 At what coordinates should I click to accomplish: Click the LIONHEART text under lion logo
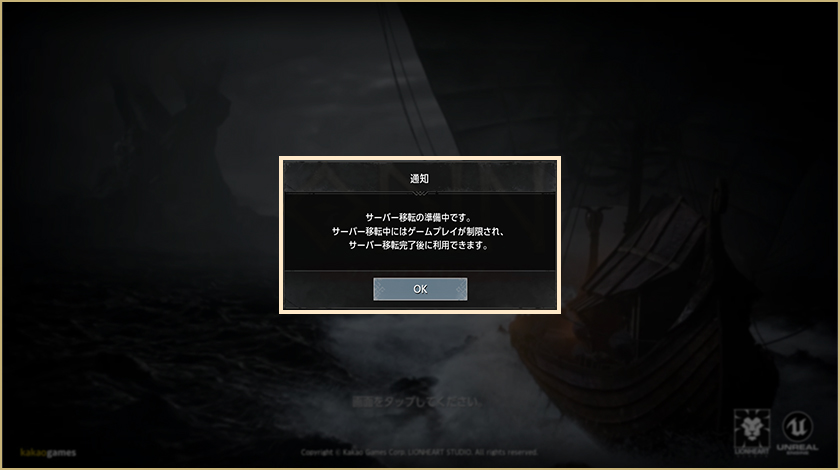[x=752, y=451]
